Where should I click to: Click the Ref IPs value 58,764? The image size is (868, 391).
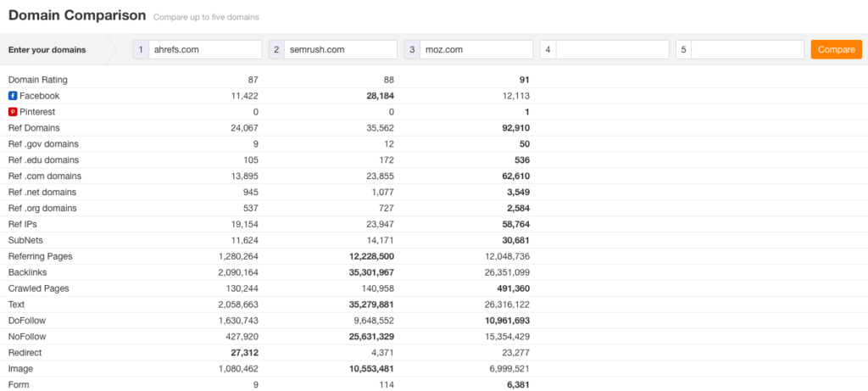(x=516, y=224)
